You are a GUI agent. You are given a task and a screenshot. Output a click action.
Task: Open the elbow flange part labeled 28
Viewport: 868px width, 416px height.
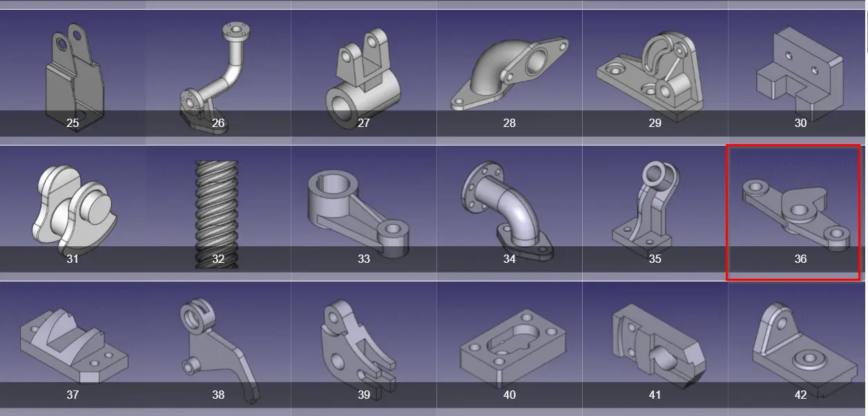click(510, 72)
